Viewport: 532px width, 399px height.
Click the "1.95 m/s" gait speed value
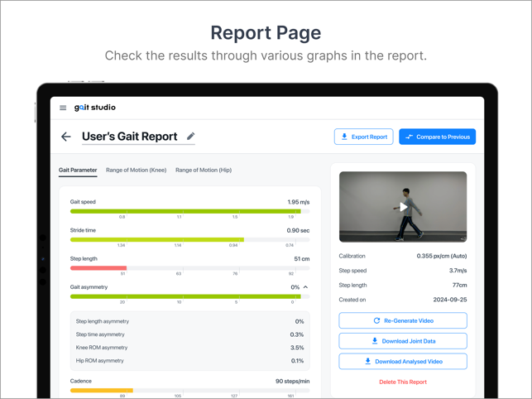299,202
